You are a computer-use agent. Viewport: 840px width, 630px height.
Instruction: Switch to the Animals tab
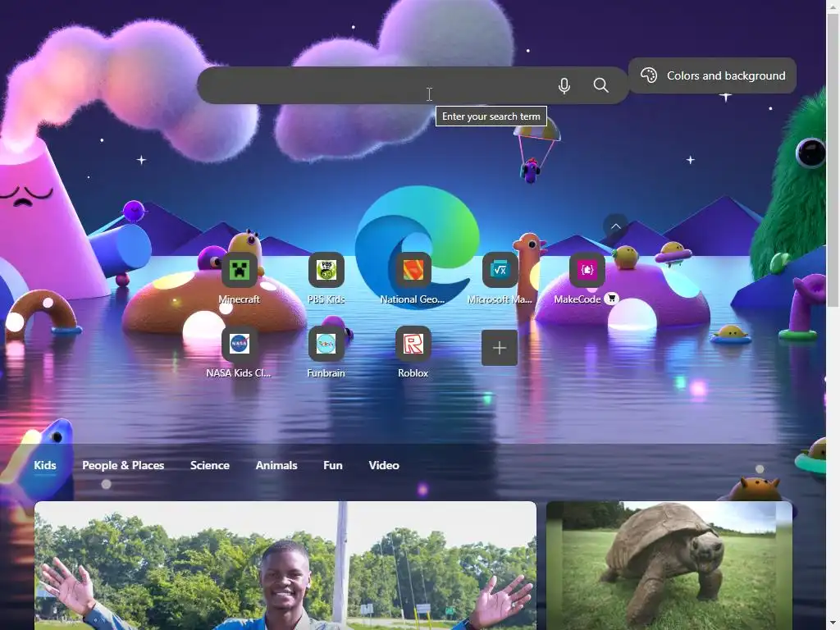click(276, 466)
